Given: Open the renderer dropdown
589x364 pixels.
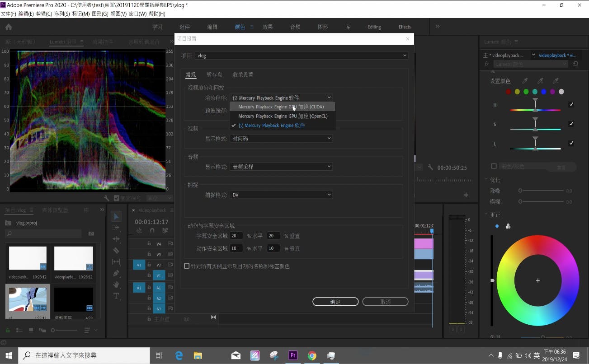Looking at the screenshot, I should (282, 98).
